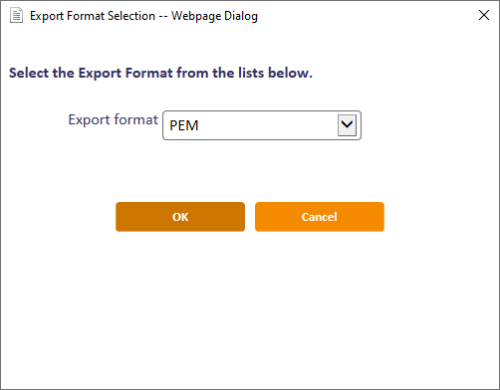
Task: Click the Export format label
Action: coord(113,119)
